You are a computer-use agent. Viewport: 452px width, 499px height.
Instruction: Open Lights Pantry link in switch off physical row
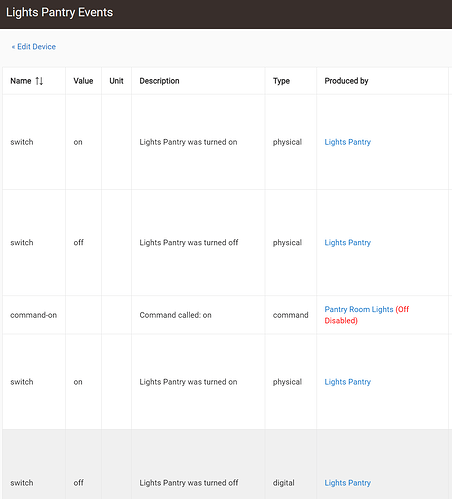click(348, 243)
